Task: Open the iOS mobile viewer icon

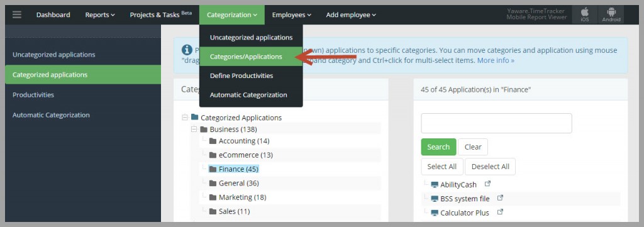Action: tap(585, 15)
